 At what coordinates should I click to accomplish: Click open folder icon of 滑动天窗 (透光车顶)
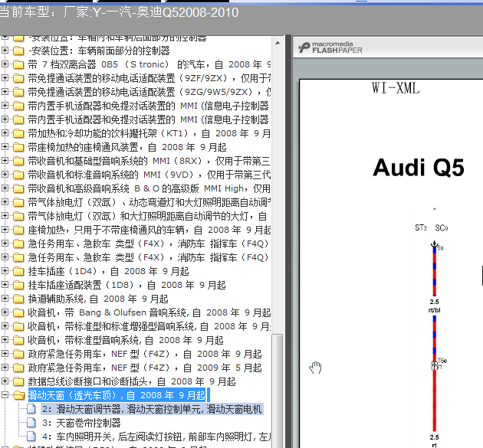click(18, 395)
